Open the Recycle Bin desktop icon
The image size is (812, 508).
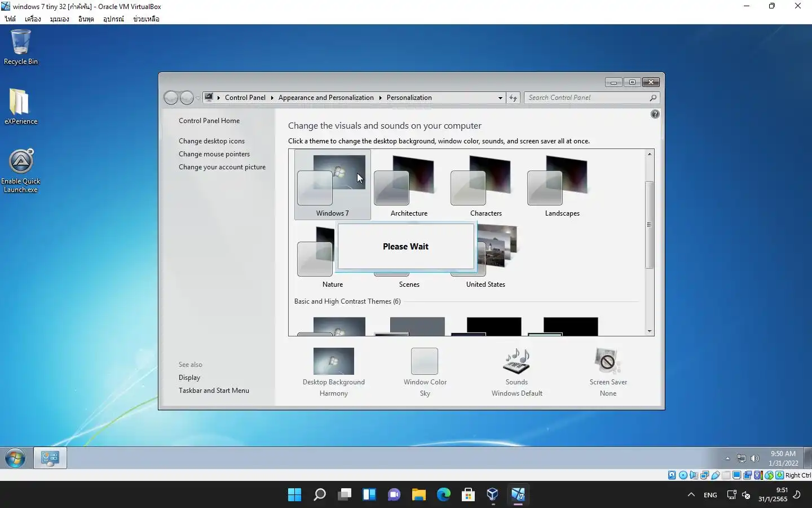tap(21, 47)
